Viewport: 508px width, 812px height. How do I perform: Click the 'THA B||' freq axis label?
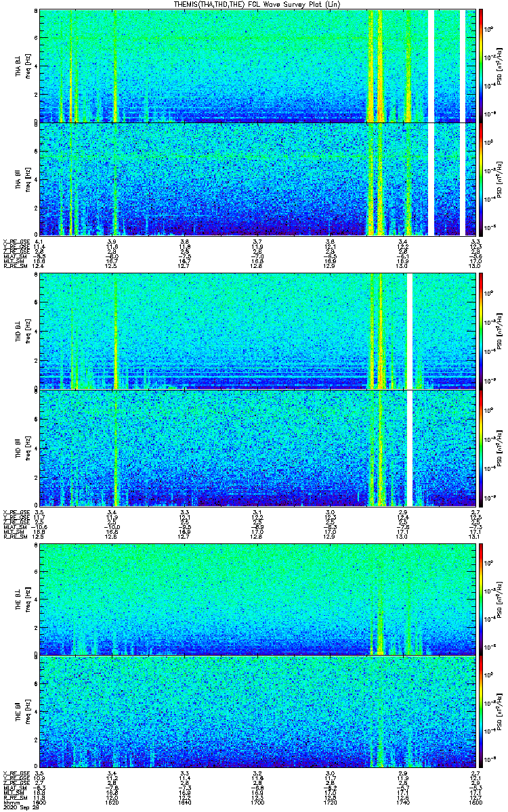tap(22, 179)
